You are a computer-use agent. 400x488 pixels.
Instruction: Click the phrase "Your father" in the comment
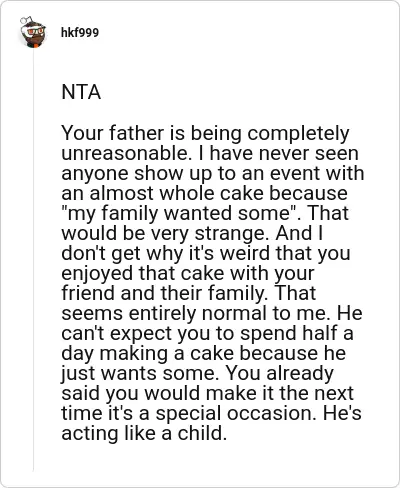(113, 133)
